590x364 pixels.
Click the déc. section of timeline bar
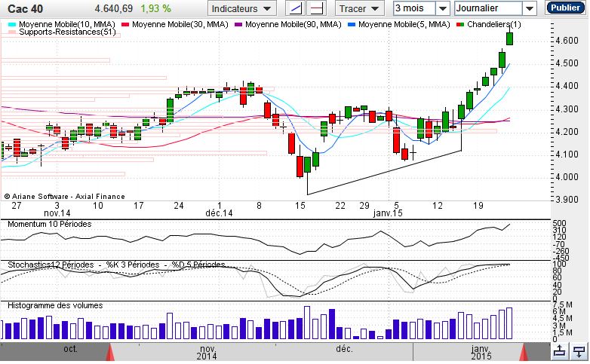[x=344, y=349]
